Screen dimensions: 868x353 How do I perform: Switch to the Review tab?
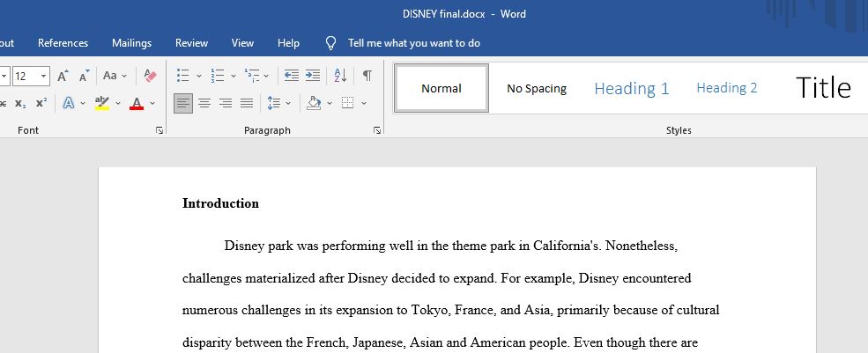click(191, 43)
